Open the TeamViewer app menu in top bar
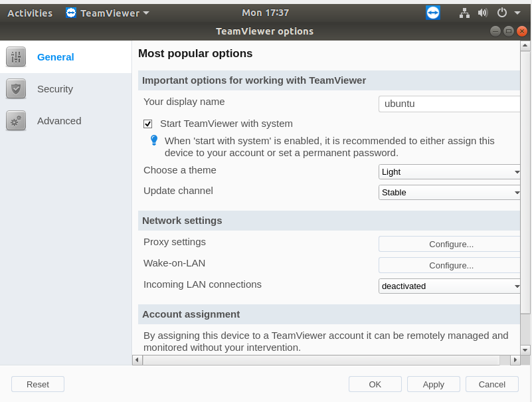Screen dimensions: 532x402 tap(107, 13)
